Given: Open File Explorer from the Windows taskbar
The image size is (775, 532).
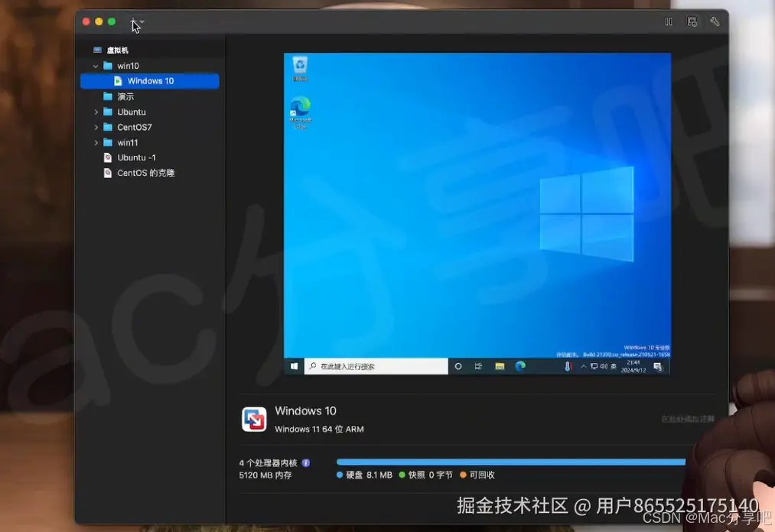Looking at the screenshot, I should click(x=500, y=366).
